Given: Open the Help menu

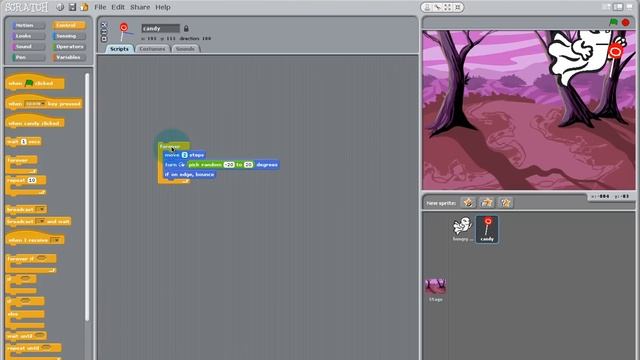Looking at the screenshot, I should click(x=163, y=7).
